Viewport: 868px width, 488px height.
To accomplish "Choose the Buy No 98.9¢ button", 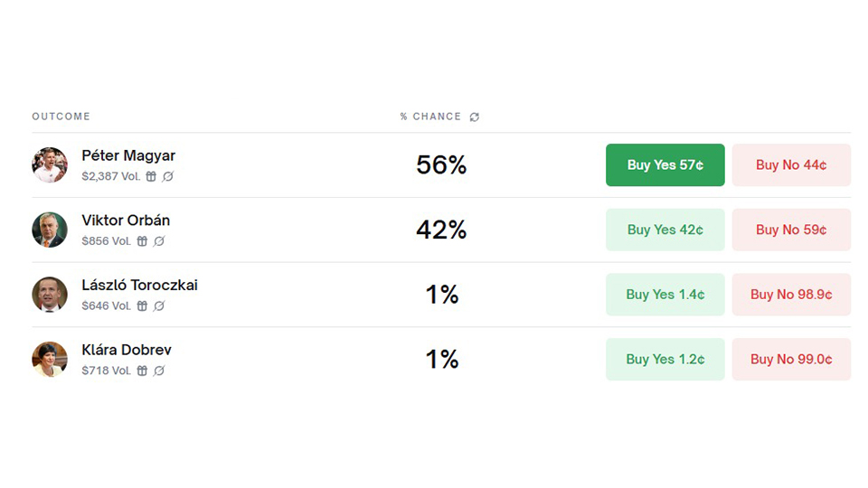I will [791, 295].
